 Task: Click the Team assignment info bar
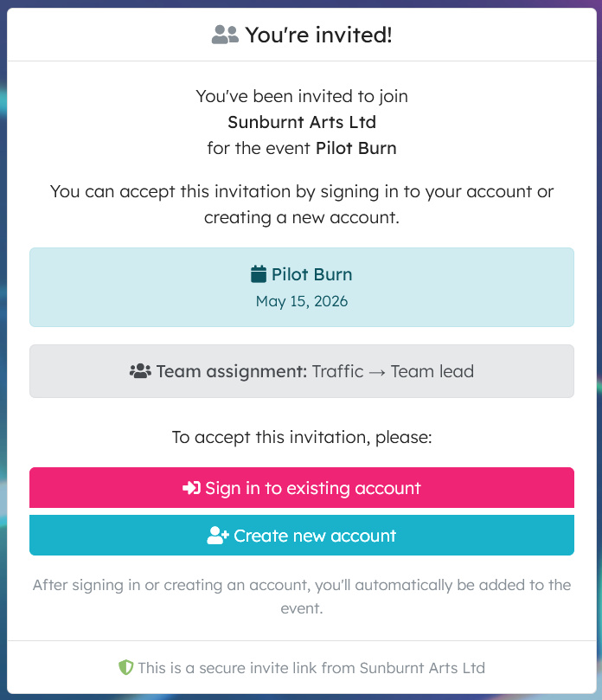pos(301,370)
